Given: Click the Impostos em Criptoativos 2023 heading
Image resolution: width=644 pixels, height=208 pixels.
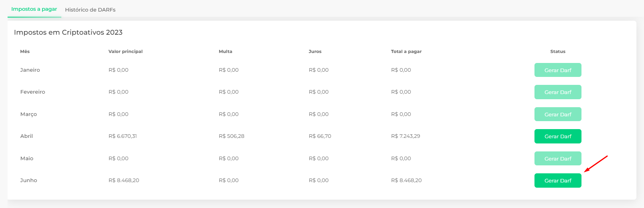Looking at the screenshot, I should pyautogui.click(x=68, y=32).
